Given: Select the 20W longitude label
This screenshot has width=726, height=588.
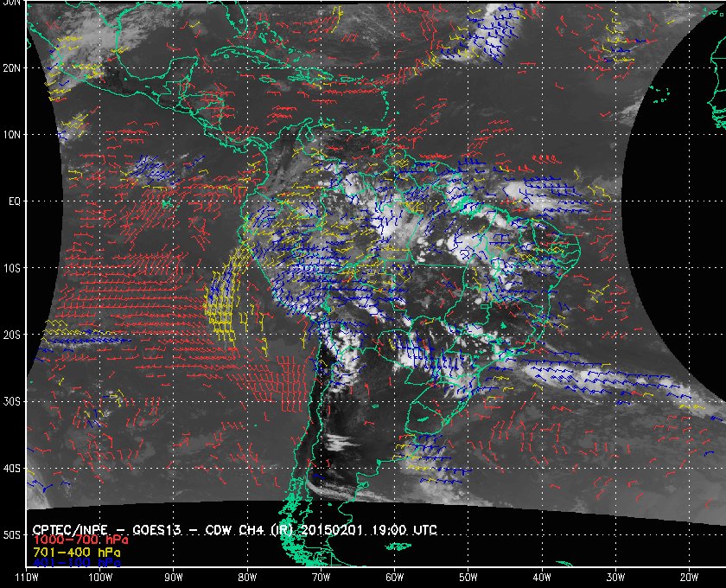Looking at the screenshot, I should [x=689, y=578].
